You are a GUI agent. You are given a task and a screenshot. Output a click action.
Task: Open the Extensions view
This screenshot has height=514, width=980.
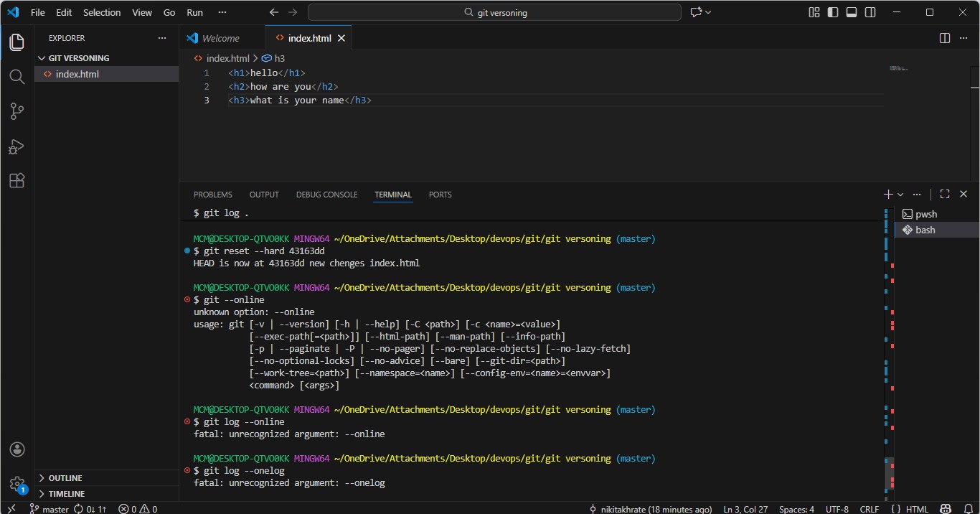17,181
